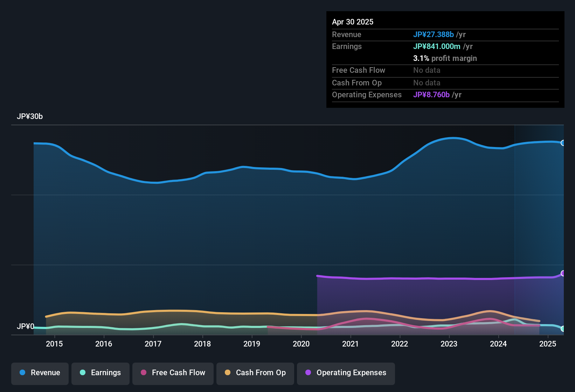Click the JP¥30b y-axis label
Viewport: 575px width, 392px height.
coord(30,117)
